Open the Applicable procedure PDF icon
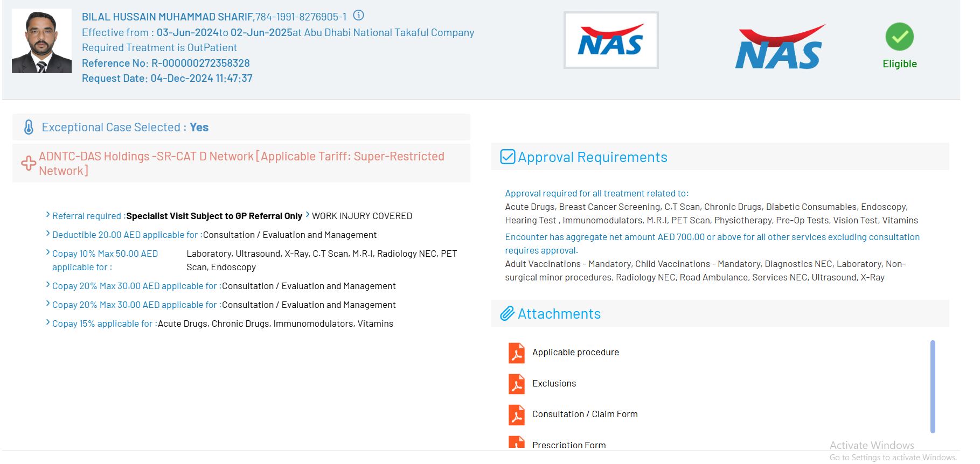This screenshot has height=464, width=980. (517, 353)
